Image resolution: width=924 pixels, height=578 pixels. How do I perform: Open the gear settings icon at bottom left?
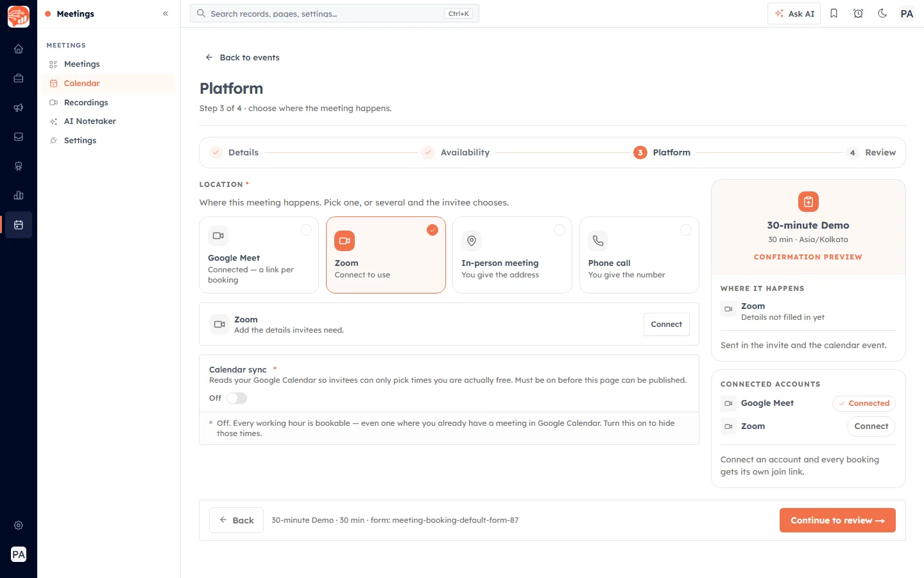click(x=19, y=525)
